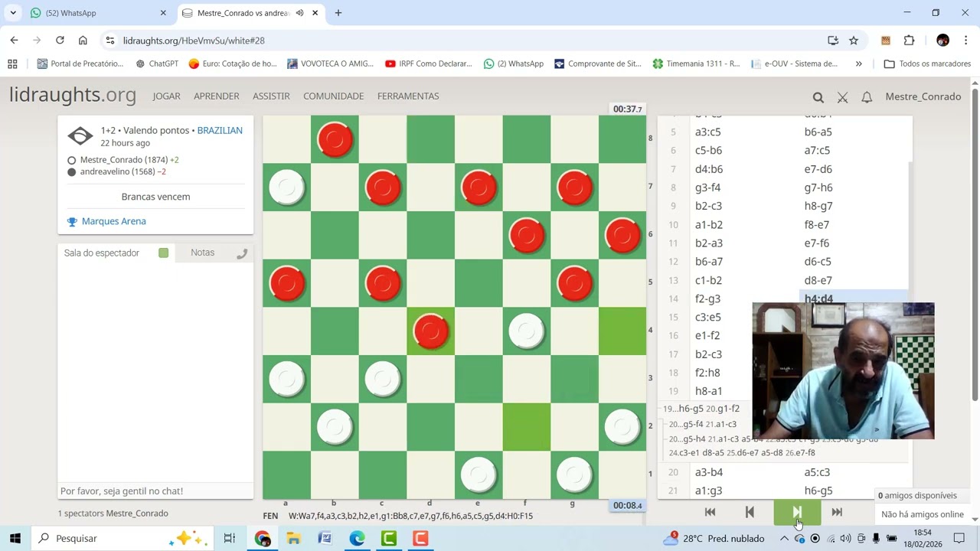Open the site information icon in address bar

[110, 41]
